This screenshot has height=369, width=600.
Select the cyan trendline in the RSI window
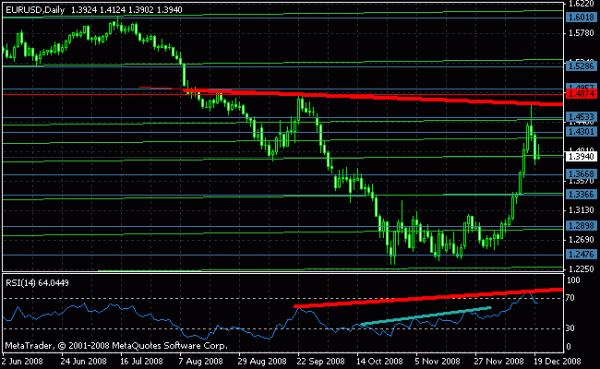(x=426, y=316)
